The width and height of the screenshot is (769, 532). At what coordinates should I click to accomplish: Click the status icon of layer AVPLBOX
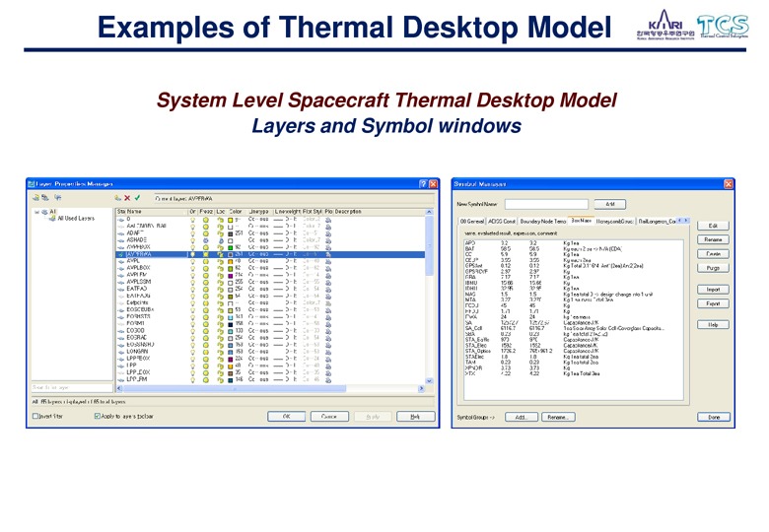(121, 268)
